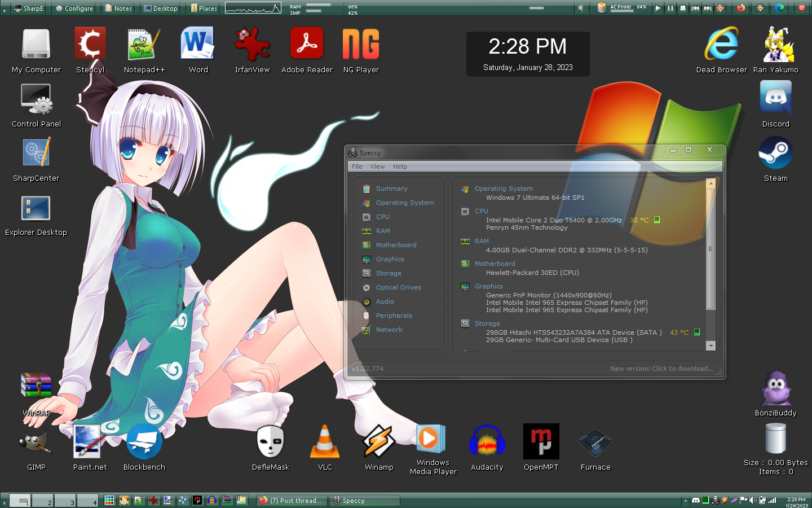Screen dimensions: 812x508
Task: Click the Play button in top bar
Action: 657,8
